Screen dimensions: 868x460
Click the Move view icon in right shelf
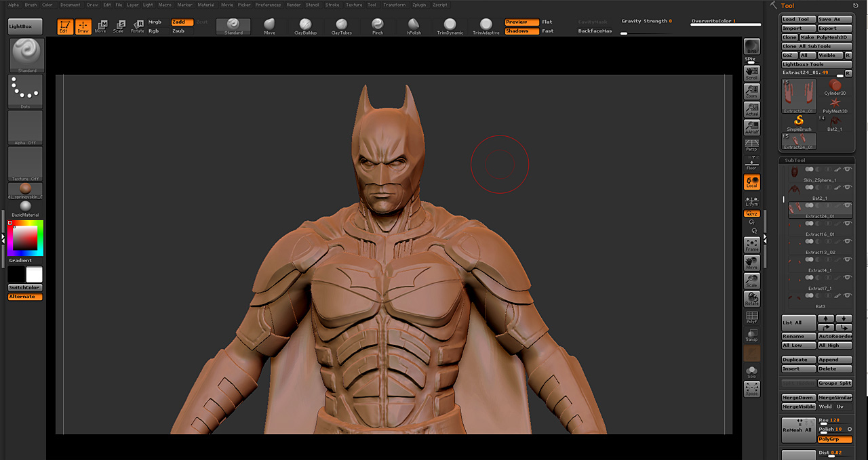(751, 263)
